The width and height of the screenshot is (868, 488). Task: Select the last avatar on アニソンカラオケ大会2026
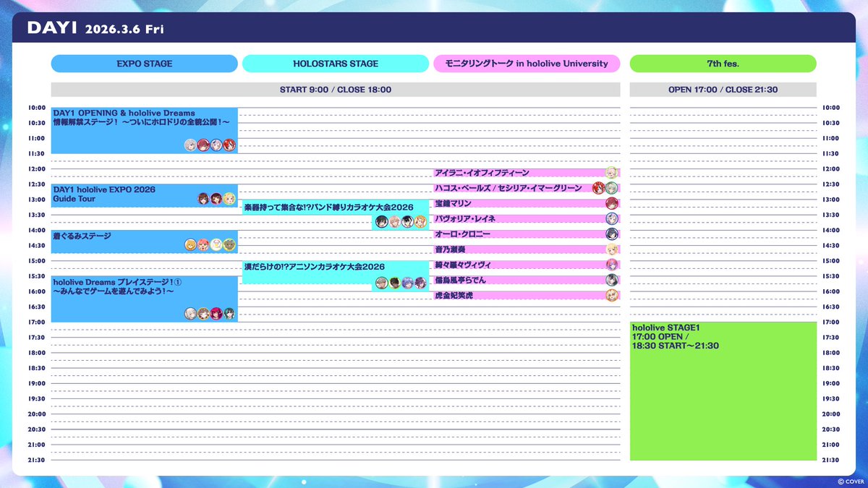click(x=420, y=283)
